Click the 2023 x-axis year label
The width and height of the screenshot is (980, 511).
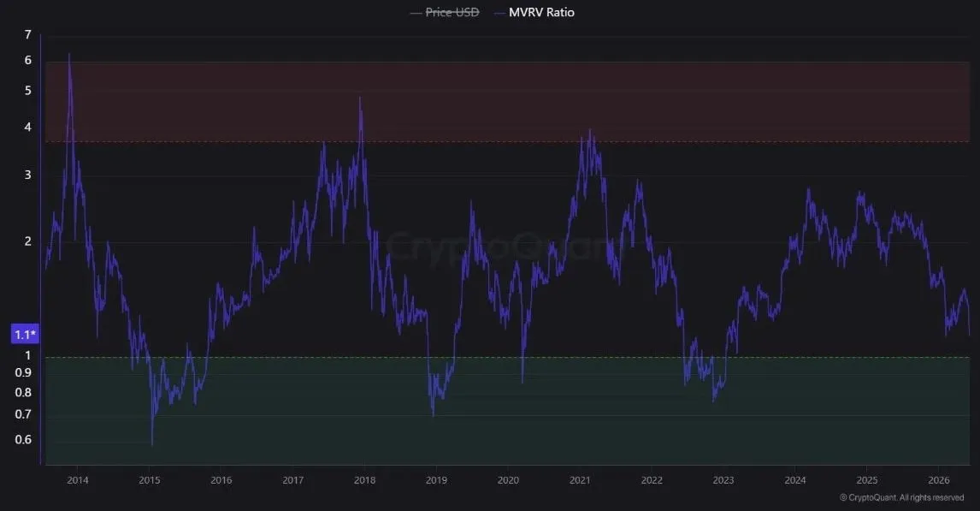[723, 480]
